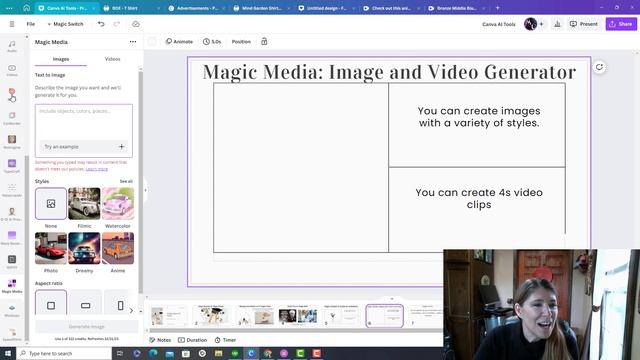This screenshot has width=640, height=360.
Task: Switch to the Videos tab
Action: (112, 59)
